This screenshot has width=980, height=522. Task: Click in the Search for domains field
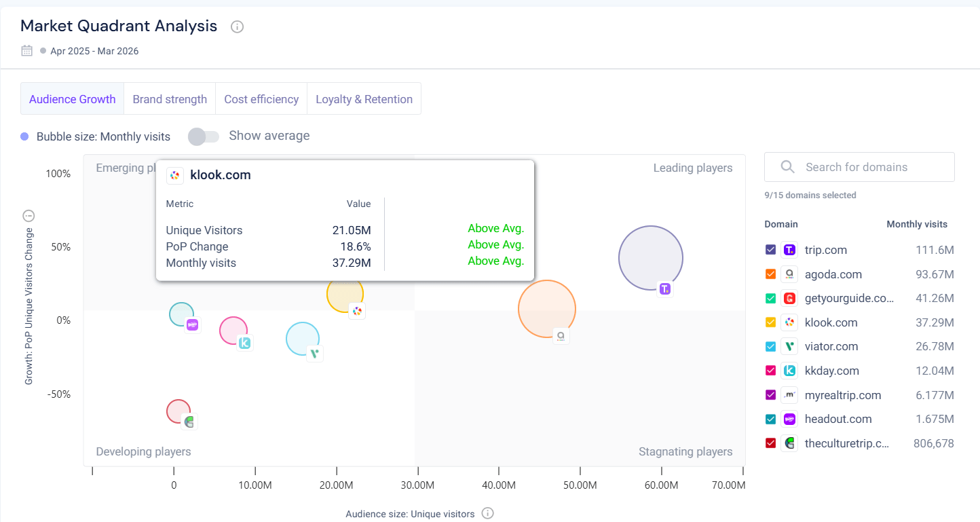[859, 167]
